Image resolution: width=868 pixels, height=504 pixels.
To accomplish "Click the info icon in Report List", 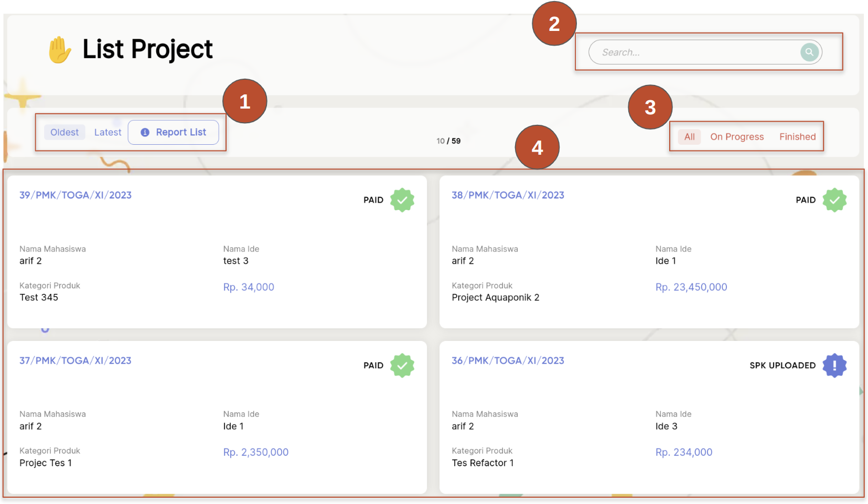I will pyautogui.click(x=145, y=133).
